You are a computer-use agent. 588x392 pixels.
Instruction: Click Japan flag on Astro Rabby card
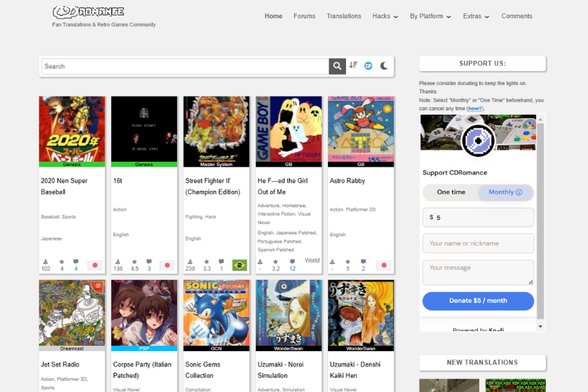pos(384,265)
